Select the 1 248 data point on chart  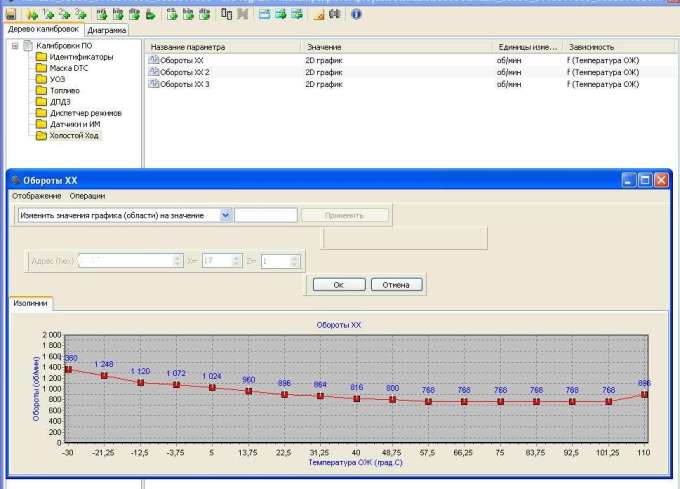(104, 375)
